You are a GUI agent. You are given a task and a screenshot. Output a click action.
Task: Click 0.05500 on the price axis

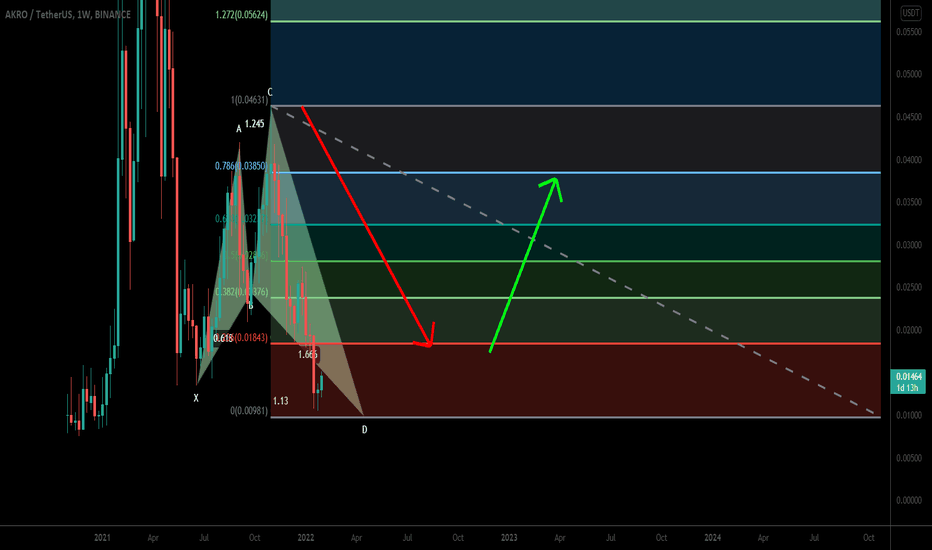909,32
